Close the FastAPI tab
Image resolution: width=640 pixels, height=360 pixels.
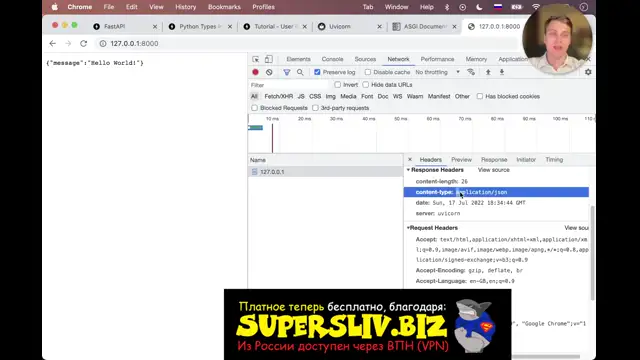(x=155, y=27)
